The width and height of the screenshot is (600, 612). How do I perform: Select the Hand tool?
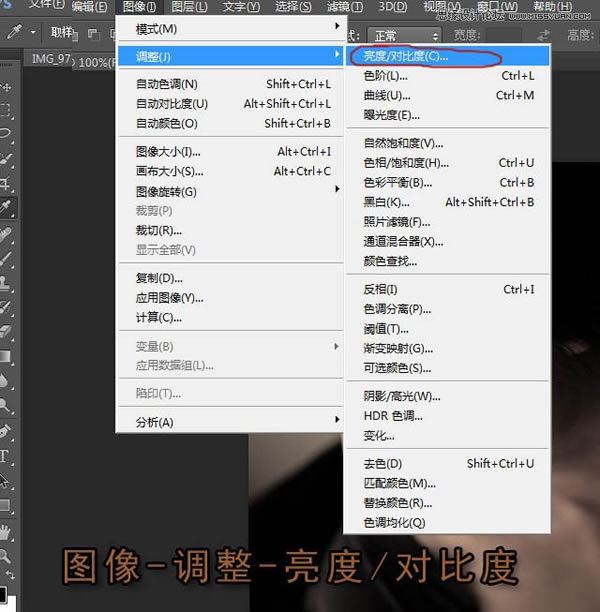tap(5, 532)
